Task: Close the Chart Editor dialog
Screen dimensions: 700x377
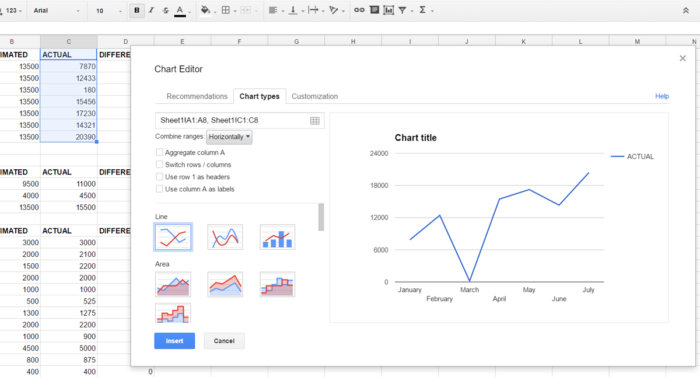Action: click(x=683, y=58)
